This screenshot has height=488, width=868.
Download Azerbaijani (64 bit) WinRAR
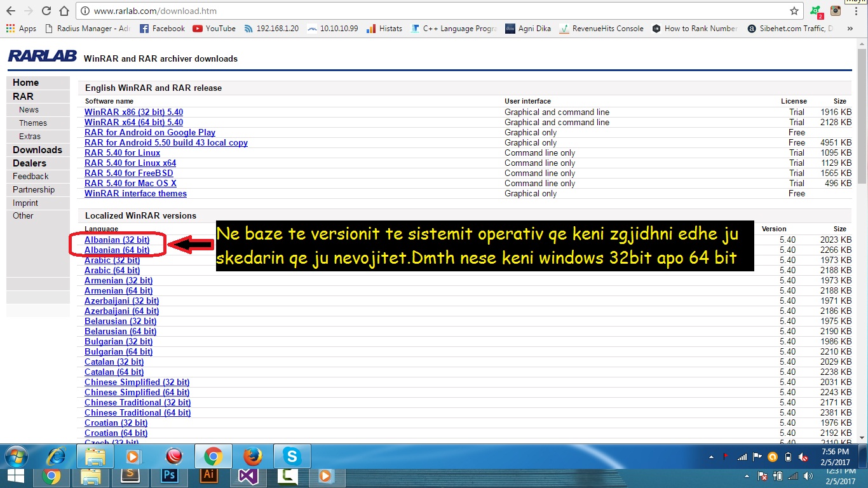(122, 311)
